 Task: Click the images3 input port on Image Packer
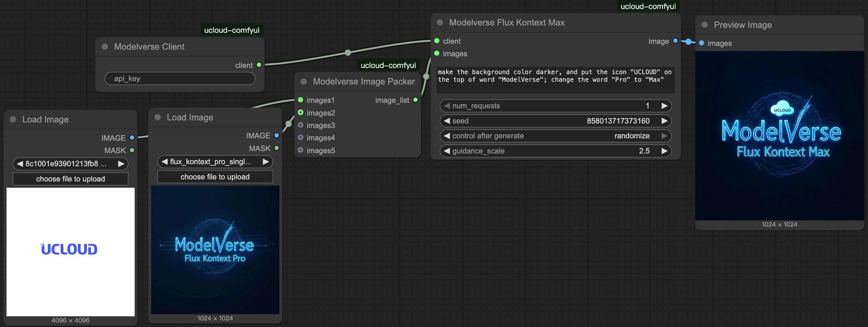point(300,125)
